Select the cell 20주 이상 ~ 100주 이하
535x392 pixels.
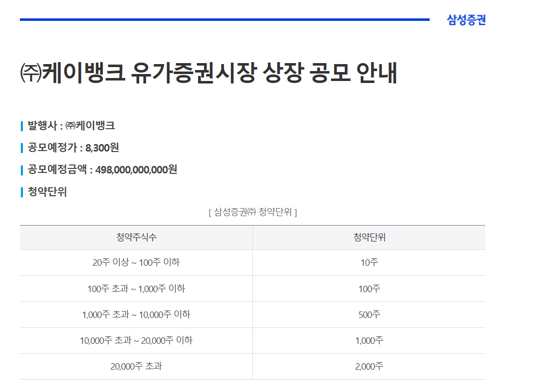pyautogui.click(x=136, y=262)
